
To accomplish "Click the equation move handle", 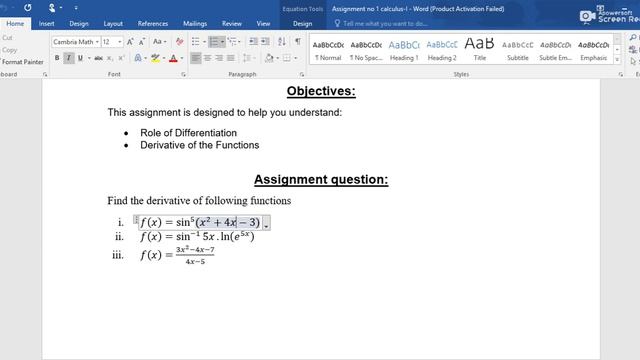I will coord(136,220).
